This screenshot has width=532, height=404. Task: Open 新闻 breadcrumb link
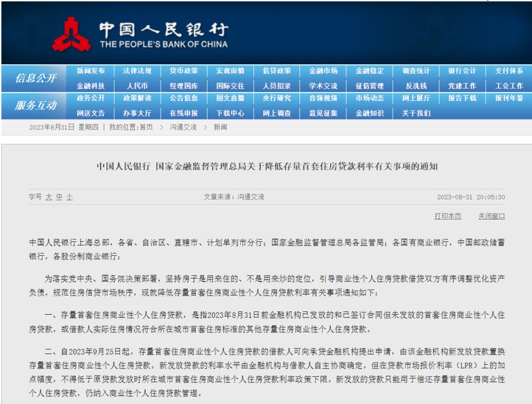coord(220,128)
